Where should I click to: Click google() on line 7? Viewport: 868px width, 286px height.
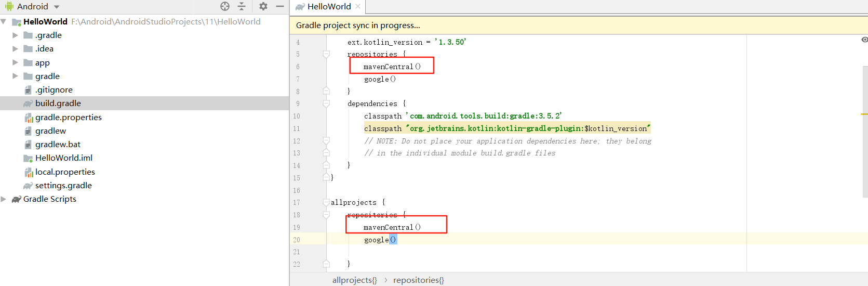point(380,79)
